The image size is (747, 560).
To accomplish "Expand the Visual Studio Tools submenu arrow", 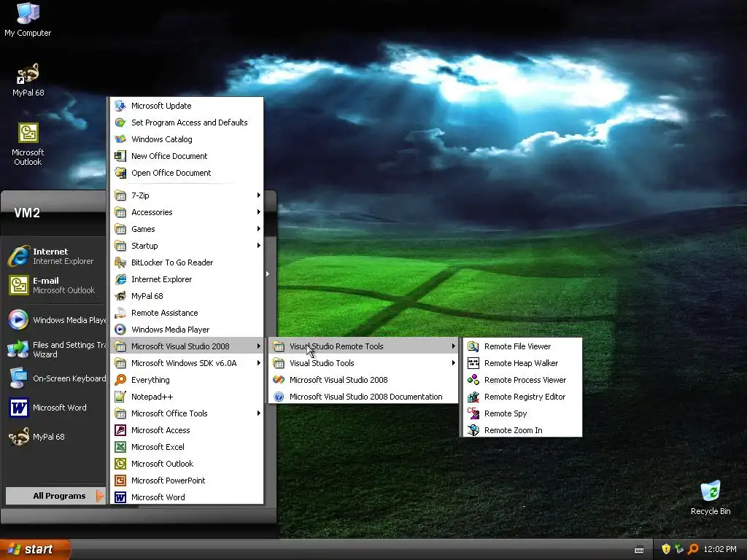I will click(453, 363).
